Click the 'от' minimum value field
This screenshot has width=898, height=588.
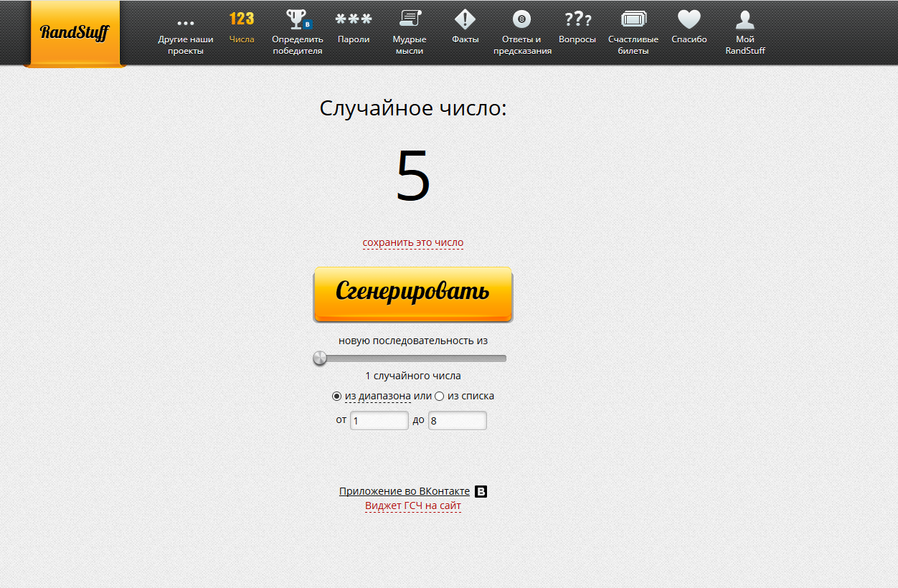coord(379,421)
